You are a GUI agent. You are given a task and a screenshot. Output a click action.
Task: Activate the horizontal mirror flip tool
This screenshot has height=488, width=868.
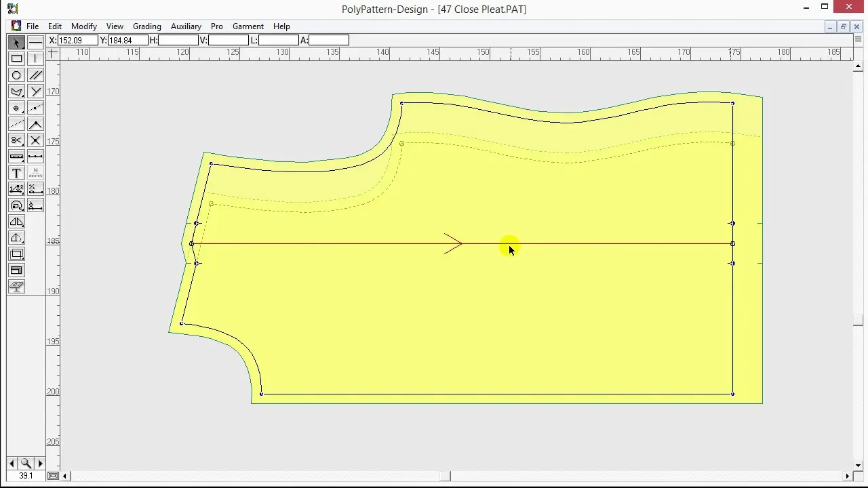(17, 222)
